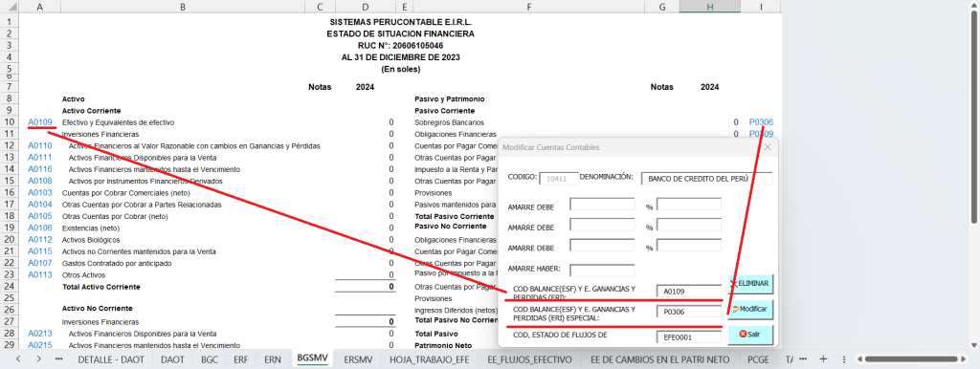Go to the previous sheet tab arrow
Image resolution: width=980 pixels, height=369 pixels.
pyautogui.click(x=18, y=359)
